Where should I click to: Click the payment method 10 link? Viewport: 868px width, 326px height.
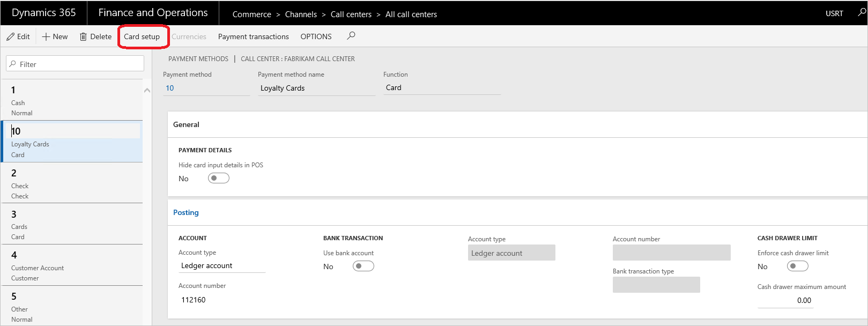(x=170, y=88)
